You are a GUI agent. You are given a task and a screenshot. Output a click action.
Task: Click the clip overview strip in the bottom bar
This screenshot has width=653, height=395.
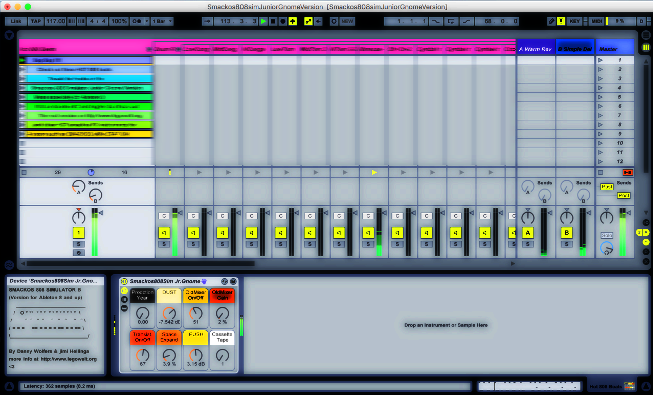point(529,386)
